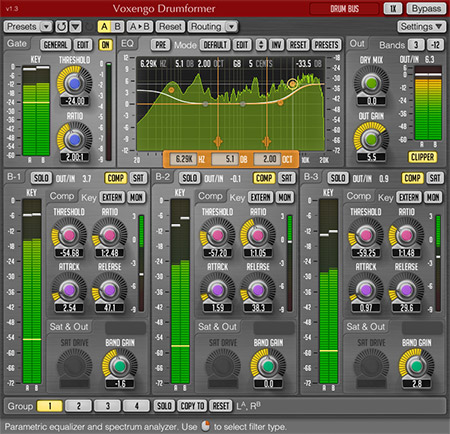This screenshot has width=450, height=434.
Task: Solo band B-2
Action: coord(190,178)
